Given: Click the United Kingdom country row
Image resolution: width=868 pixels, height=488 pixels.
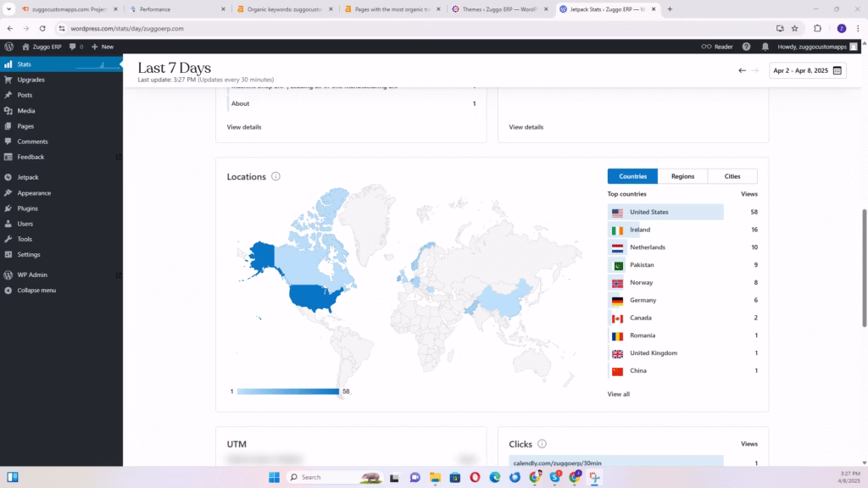Looking at the screenshot, I should click(682, 353).
